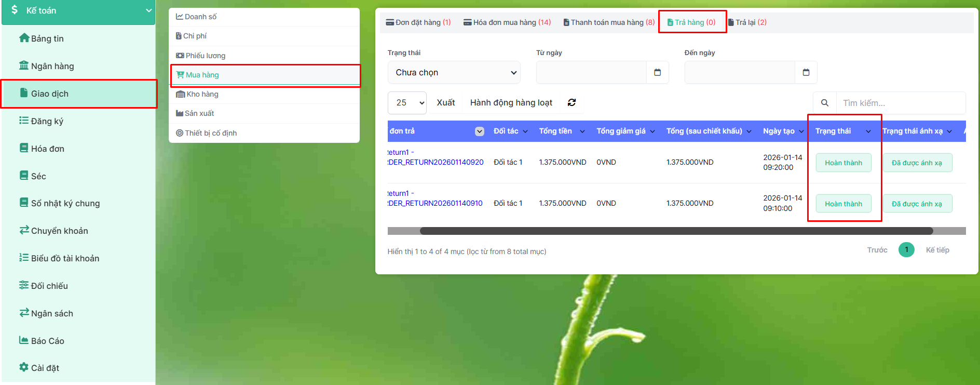
Task: Open Cài đặt settings in the sidebar
Action: coord(45,368)
